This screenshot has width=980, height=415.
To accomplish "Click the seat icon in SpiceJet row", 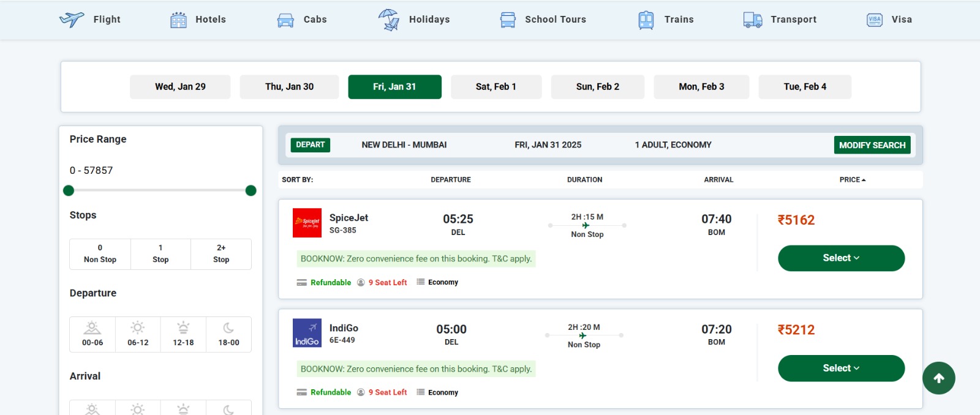I will point(361,283).
